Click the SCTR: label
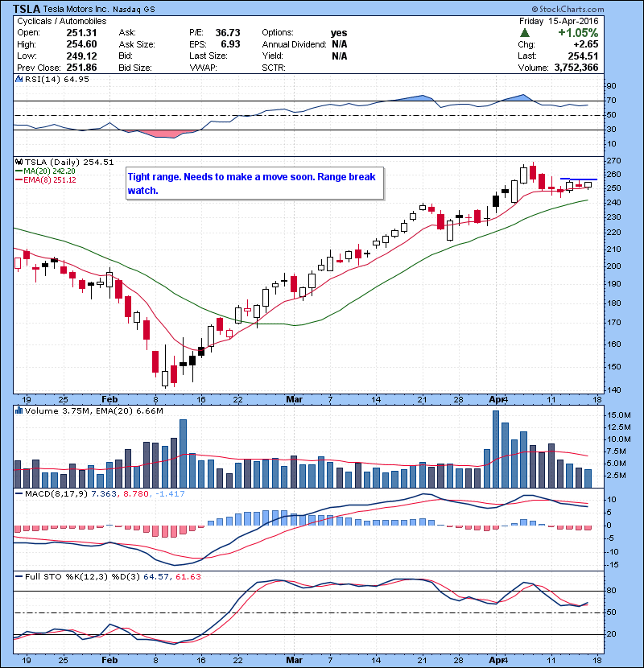Image resolution: width=644 pixels, height=668 pixels. coord(274,68)
